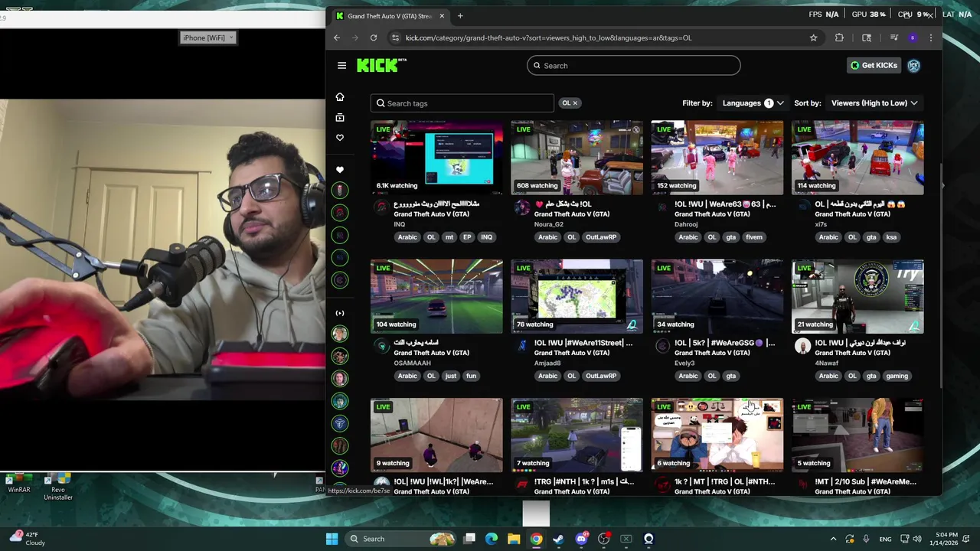Screen dimensions: 980x551
Task: Bookmark this page with the star icon
Action: (x=813, y=37)
